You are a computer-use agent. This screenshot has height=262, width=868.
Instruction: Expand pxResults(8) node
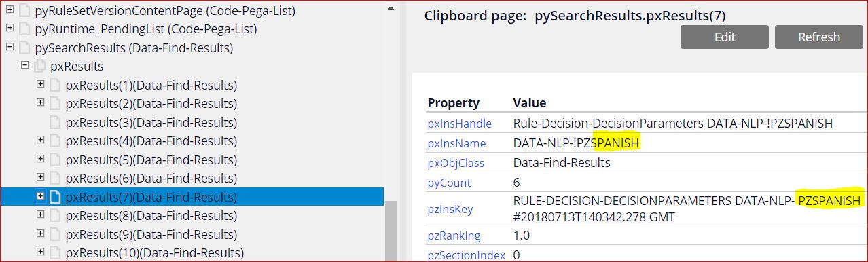click(x=40, y=215)
